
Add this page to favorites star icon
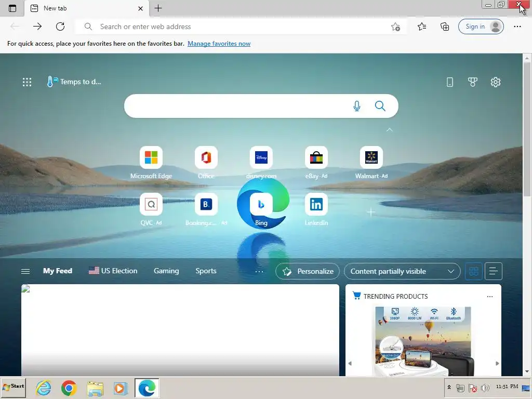395,27
